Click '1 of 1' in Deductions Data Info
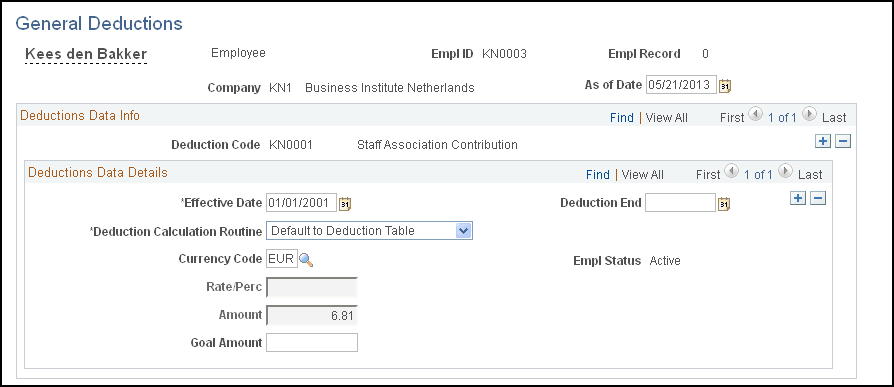The height and width of the screenshot is (387, 894). (782, 117)
